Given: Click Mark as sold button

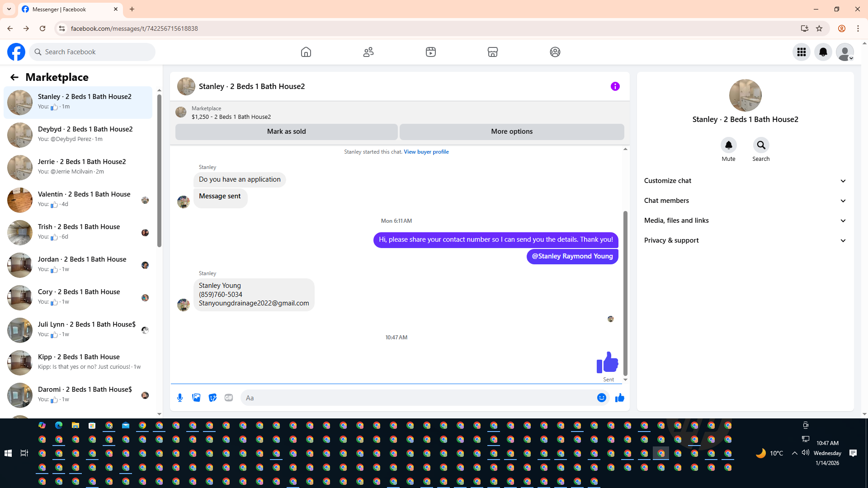Looking at the screenshot, I should pyautogui.click(x=286, y=131).
